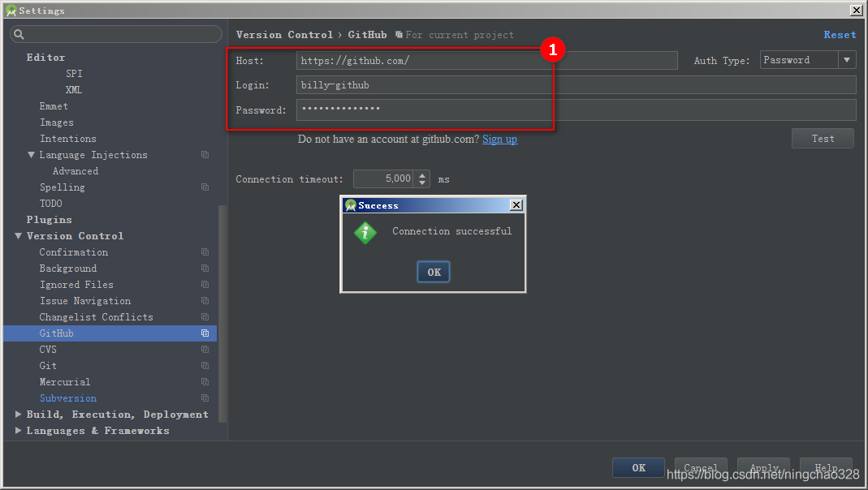Click the Android Studio icon in Success dialog title

coord(351,205)
